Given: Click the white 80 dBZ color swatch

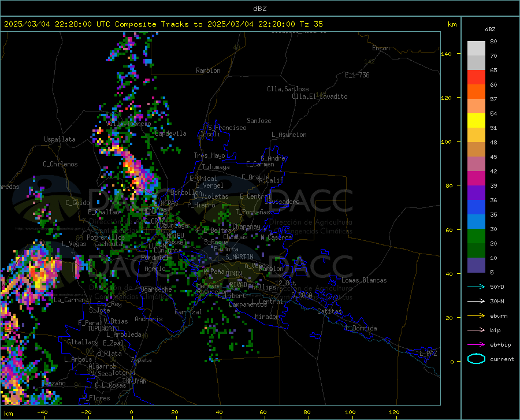Looking at the screenshot, I should 476,49.
